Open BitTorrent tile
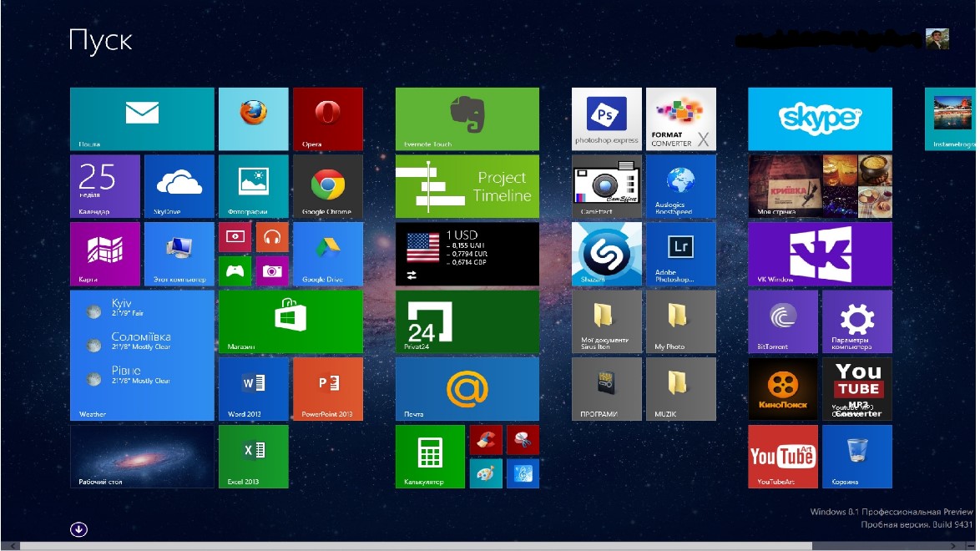This screenshot has height=551, width=980. pos(782,321)
